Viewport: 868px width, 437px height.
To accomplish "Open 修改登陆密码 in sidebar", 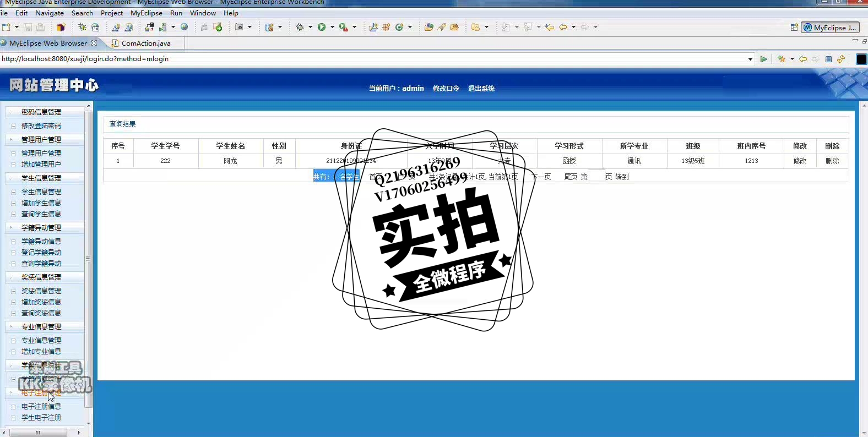I will (41, 125).
